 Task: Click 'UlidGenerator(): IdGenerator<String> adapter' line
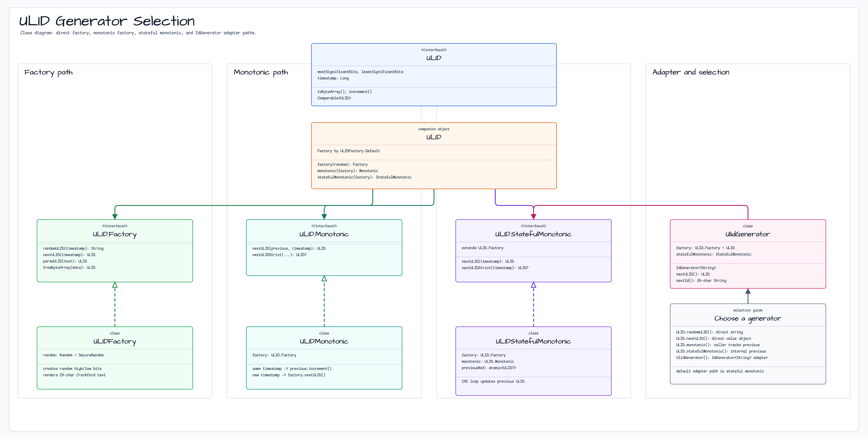(x=722, y=358)
